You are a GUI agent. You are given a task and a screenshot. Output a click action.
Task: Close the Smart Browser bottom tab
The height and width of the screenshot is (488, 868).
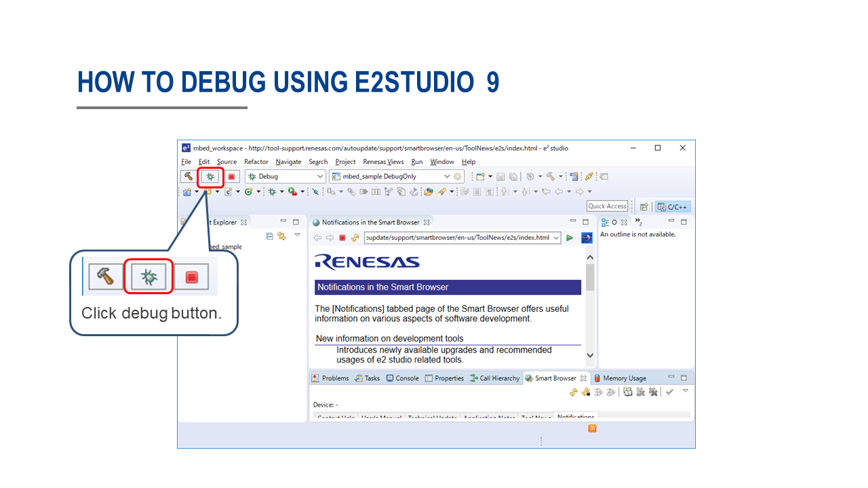(583, 378)
